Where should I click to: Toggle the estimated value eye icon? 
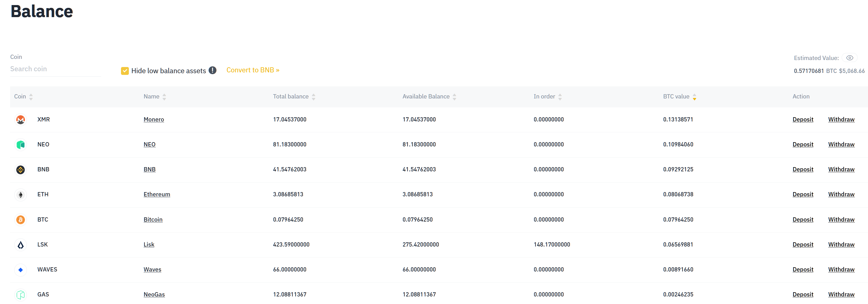pyautogui.click(x=850, y=58)
